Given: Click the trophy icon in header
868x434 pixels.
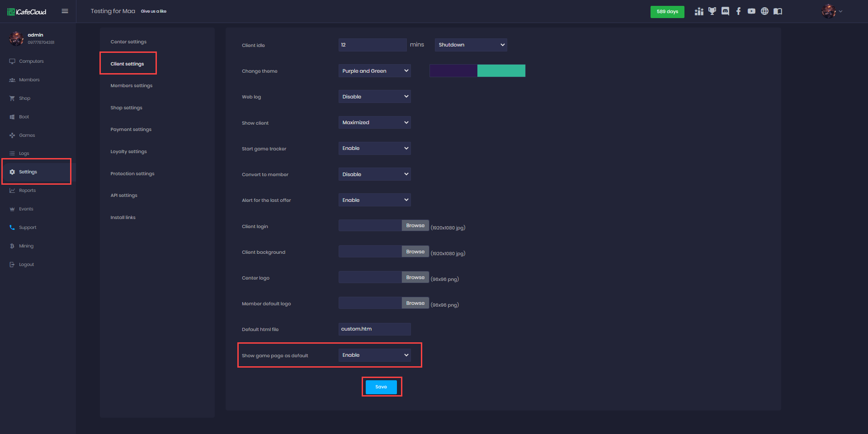Looking at the screenshot, I should [x=712, y=11].
